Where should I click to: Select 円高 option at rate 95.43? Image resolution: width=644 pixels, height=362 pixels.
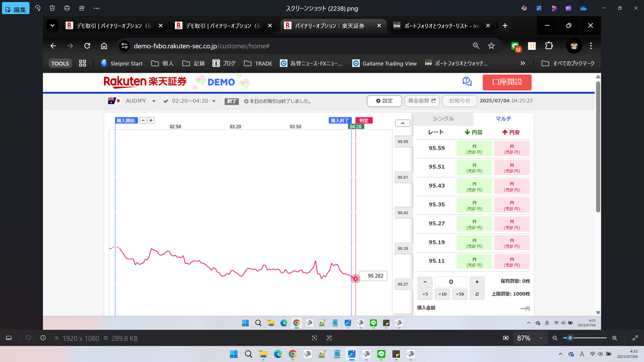tap(474, 186)
